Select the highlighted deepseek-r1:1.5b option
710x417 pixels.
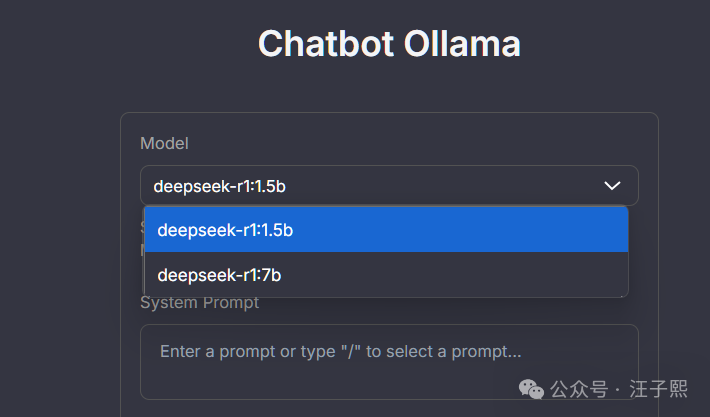pyautogui.click(x=386, y=230)
